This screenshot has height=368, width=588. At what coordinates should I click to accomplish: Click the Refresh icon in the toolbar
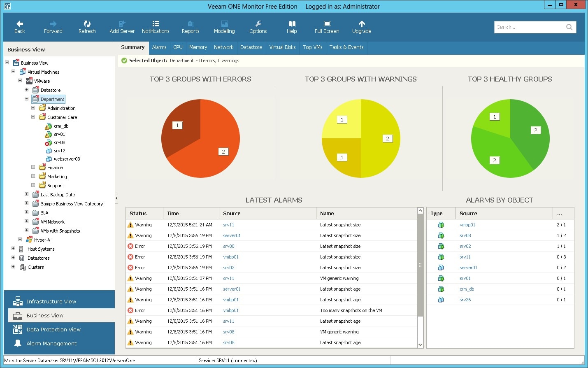point(86,27)
